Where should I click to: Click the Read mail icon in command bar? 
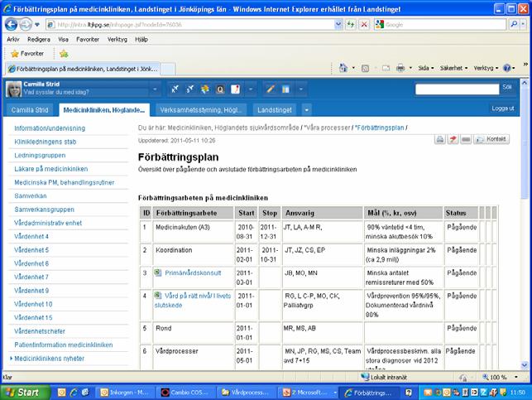coord(386,68)
